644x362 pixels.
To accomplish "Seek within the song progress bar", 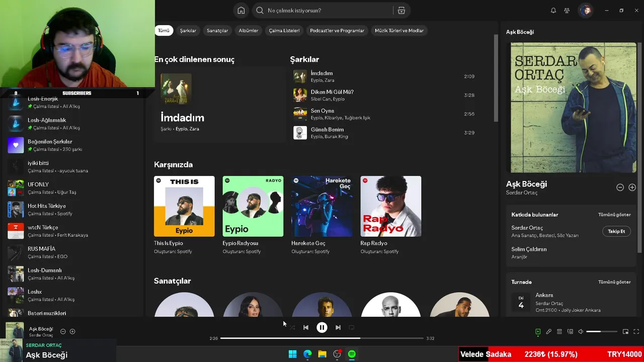I will 322,338.
